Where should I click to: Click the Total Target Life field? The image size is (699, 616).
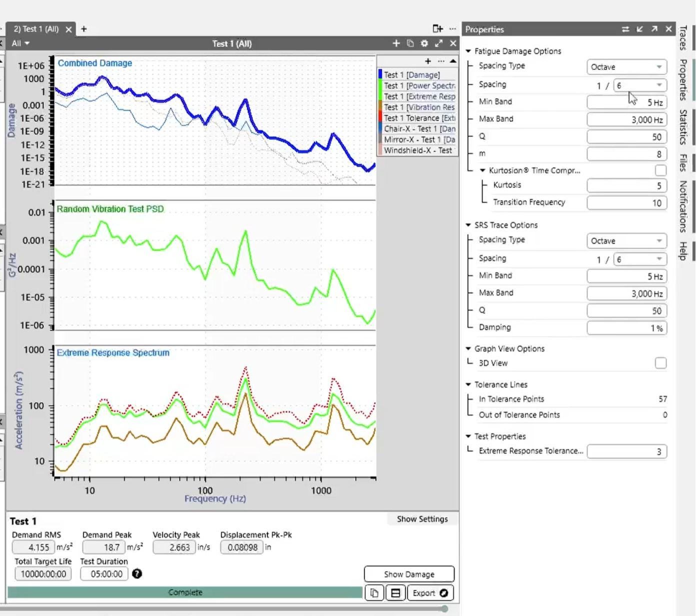pyautogui.click(x=43, y=574)
